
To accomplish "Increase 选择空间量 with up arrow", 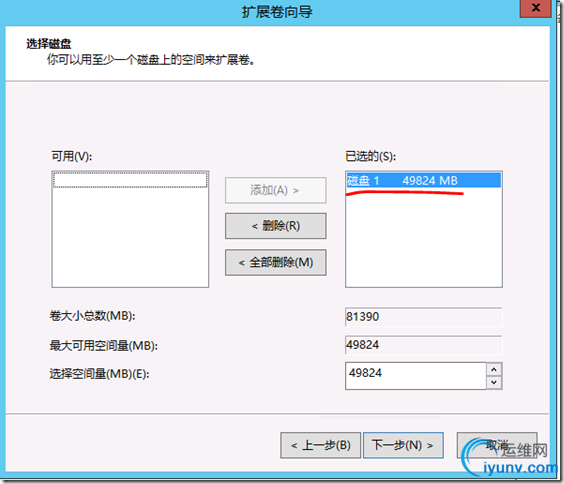I will pos(494,369).
